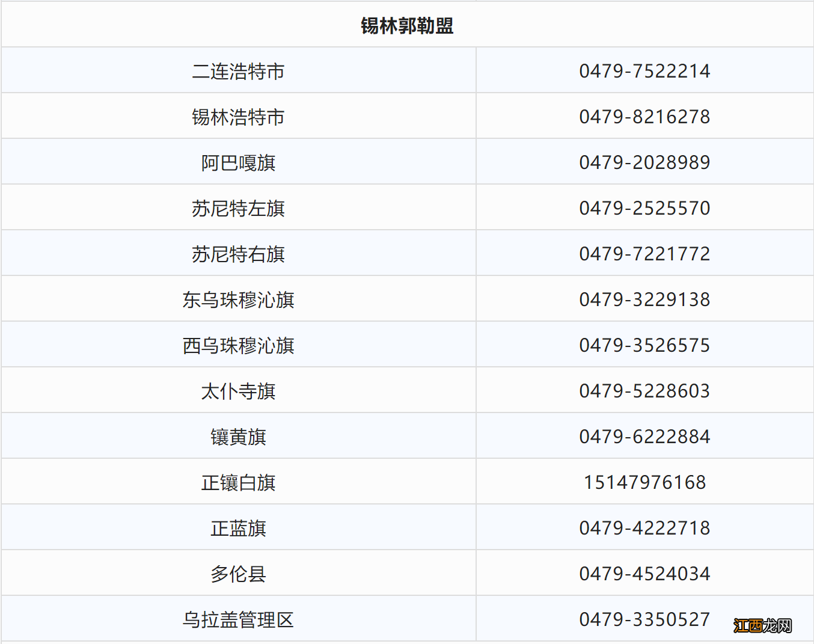Click phone number 0479-8216278
This screenshot has height=644, width=814.
click(645, 117)
